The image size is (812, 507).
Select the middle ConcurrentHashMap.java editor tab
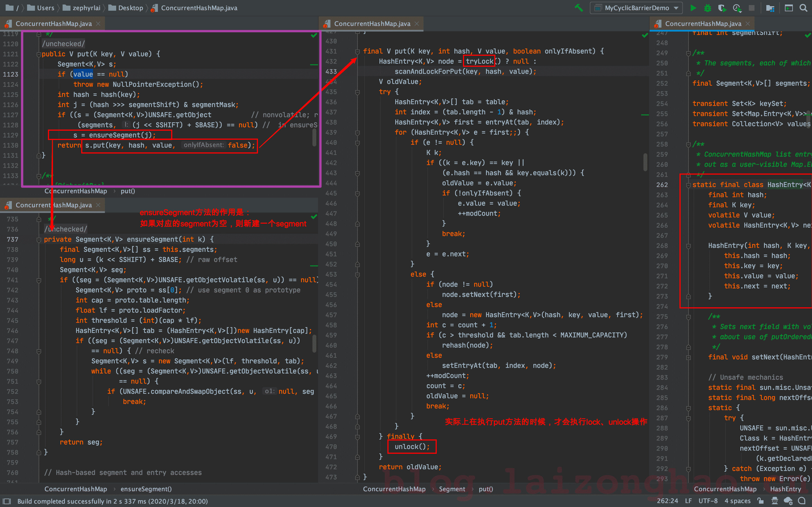pos(372,24)
